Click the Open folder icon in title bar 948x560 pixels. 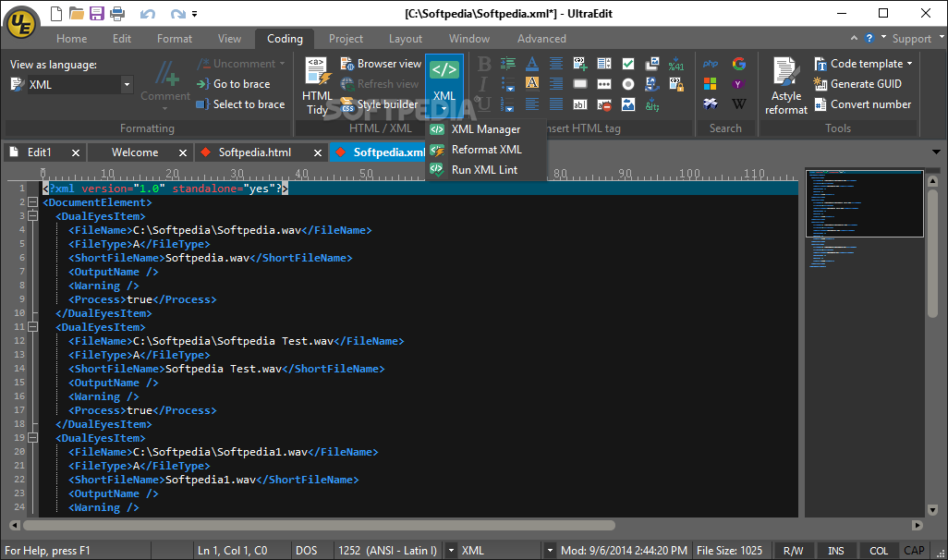pyautogui.click(x=76, y=13)
